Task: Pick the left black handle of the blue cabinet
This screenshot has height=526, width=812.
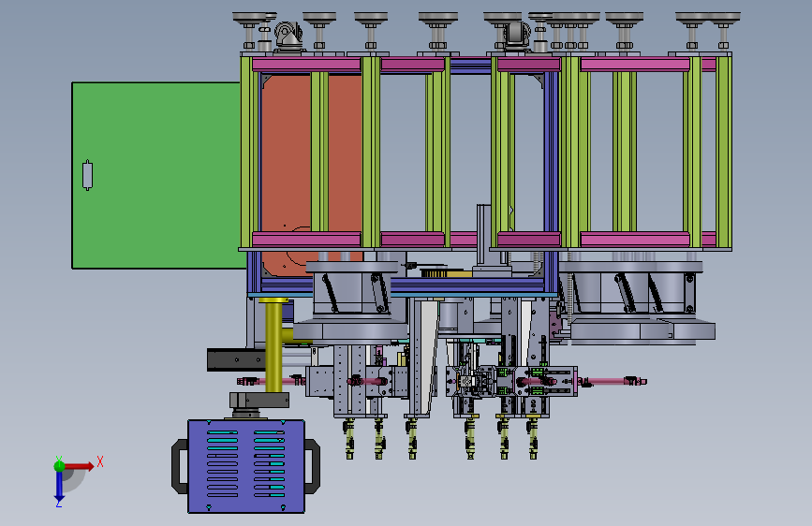Action: pos(180,466)
